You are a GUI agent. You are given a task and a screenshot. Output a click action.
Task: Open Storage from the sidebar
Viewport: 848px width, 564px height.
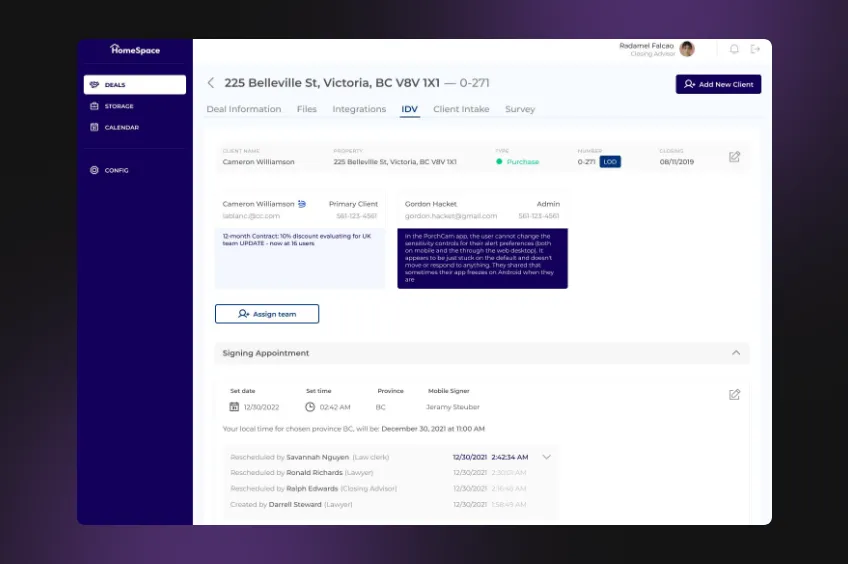(x=118, y=106)
